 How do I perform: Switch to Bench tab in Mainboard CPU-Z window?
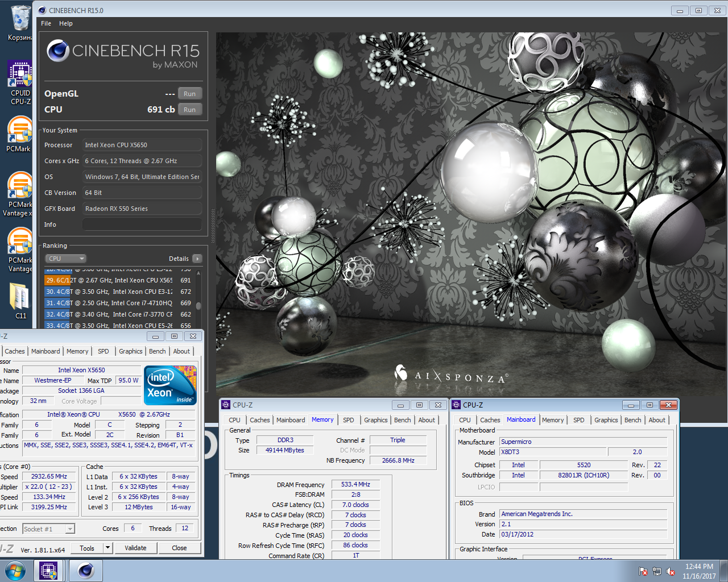coord(633,420)
